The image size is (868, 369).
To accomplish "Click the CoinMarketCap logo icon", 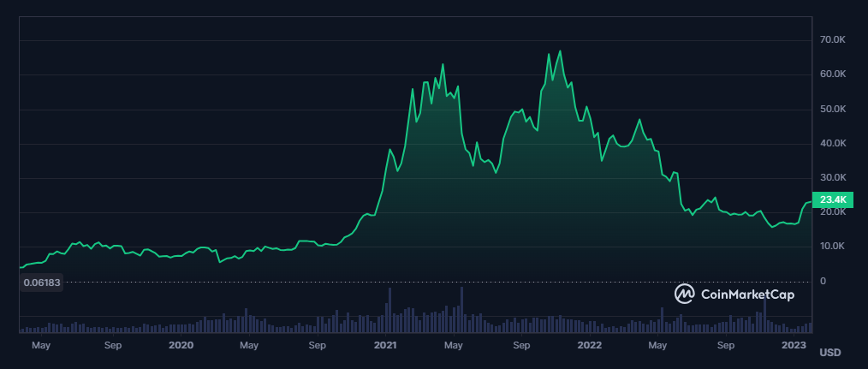I will pyautogui.click(x=685, y=295).
